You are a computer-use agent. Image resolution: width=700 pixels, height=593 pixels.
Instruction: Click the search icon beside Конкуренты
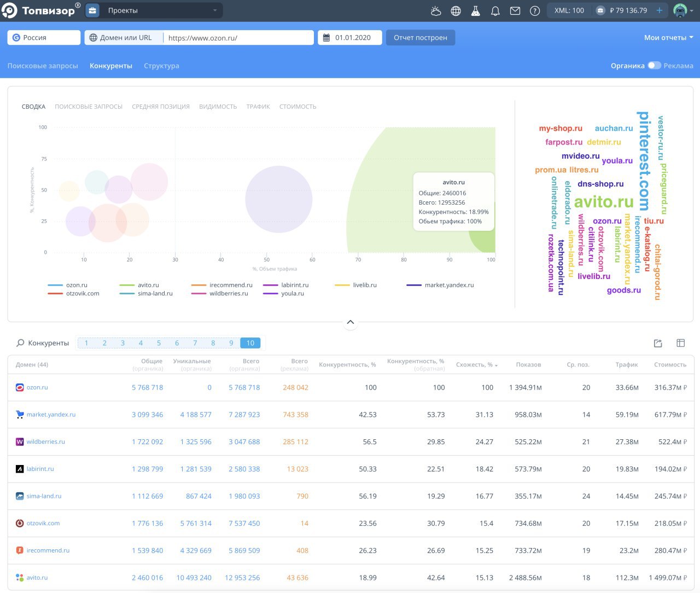(20, 343)
